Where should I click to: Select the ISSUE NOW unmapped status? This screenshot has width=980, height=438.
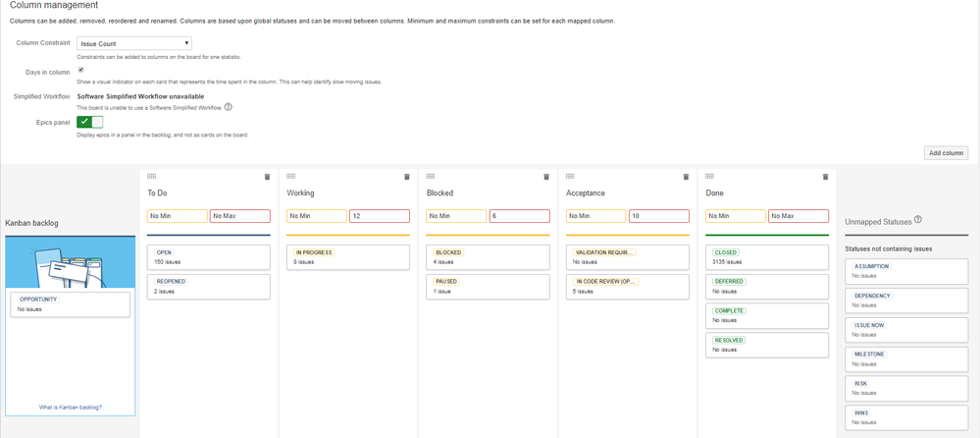click(906, 329)
